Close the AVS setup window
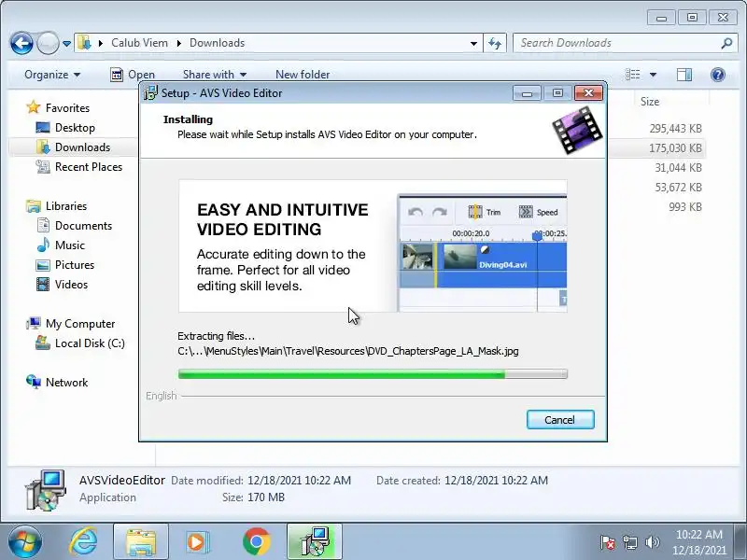This screenshot has width=747, height=560. click(x=588, y=92)
